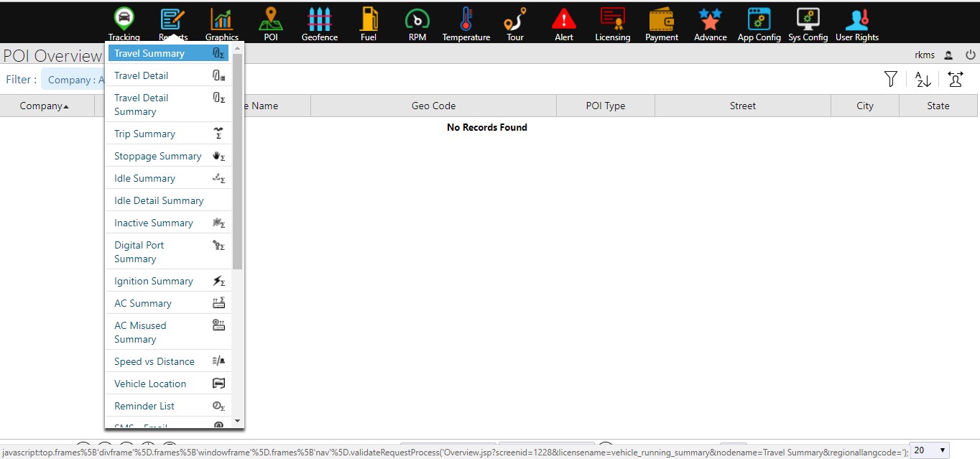The image size is (980, 459).
Task: Select Travel Summary from Reports menu
Action: pos(149,53)
